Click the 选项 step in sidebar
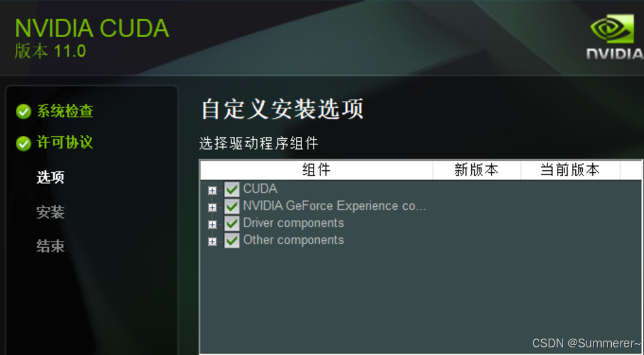 point(50,177)
